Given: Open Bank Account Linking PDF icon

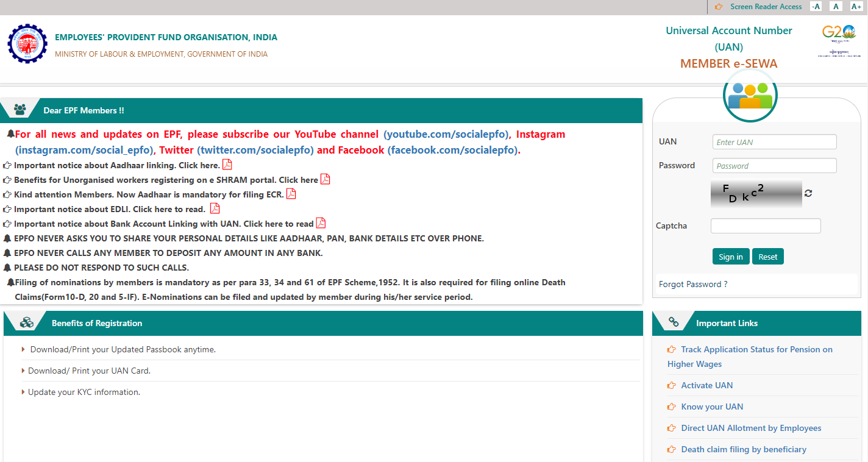Looking at the screenshot, I should pyautogui.click(x=321, y=223).
